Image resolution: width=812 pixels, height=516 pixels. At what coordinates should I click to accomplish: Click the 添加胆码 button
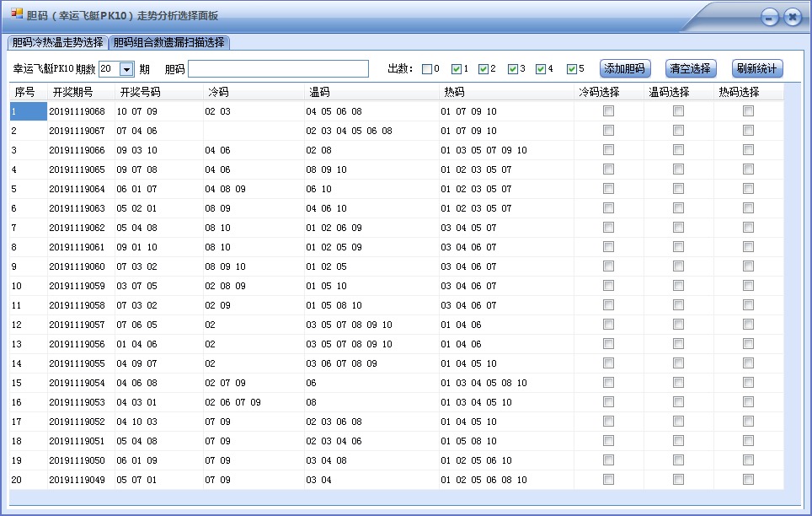tap(624, 68)
